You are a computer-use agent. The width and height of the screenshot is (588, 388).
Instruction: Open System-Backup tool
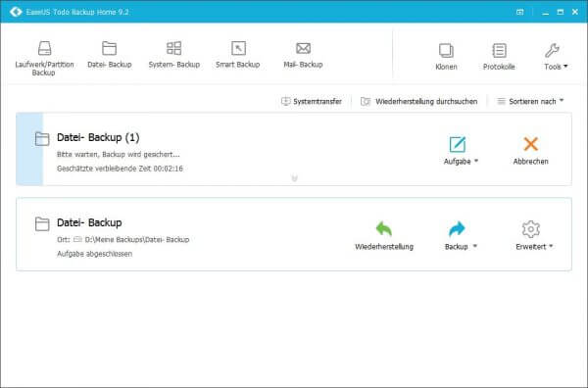(174, 55)
